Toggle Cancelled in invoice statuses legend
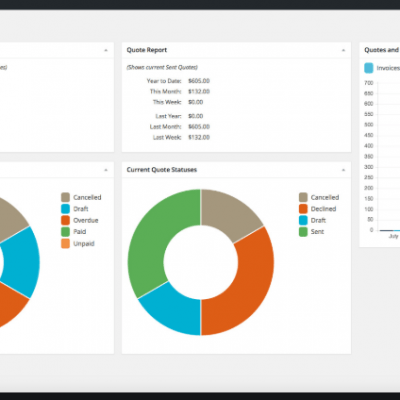The width and height of the screenshot is (400, 400). (81, 197)
